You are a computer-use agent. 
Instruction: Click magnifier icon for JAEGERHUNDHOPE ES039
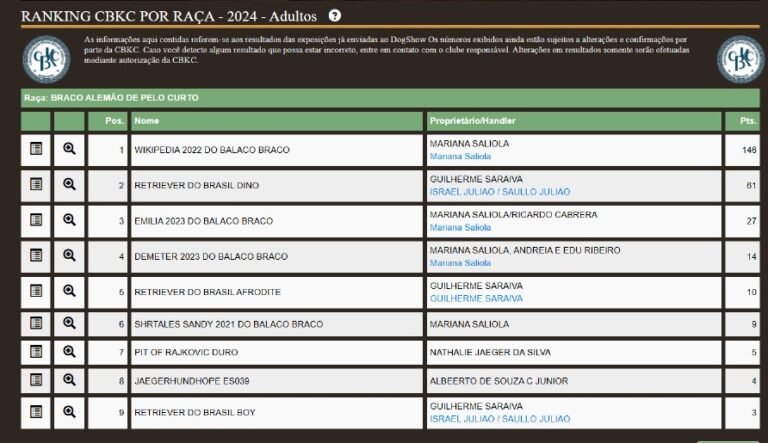tap(69, 380)
